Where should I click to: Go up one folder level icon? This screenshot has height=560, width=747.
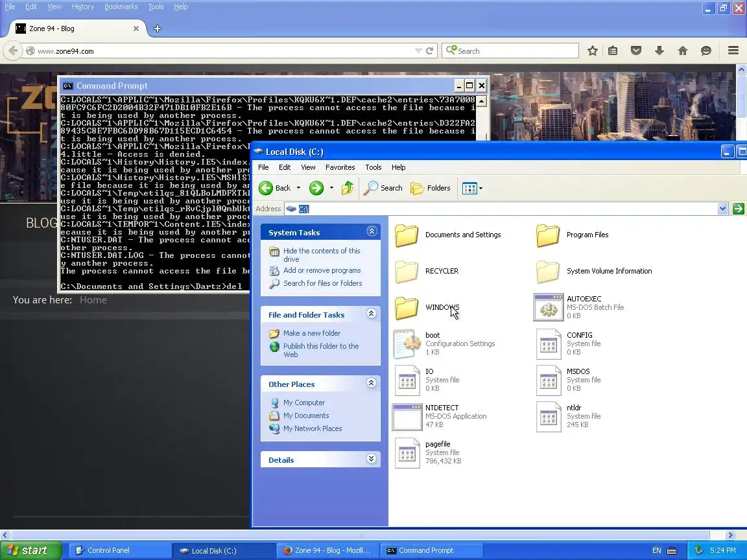point(348,188)
